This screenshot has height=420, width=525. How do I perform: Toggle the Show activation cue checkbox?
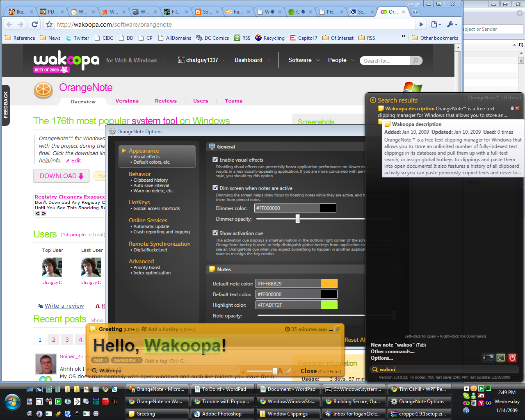point(215,233)
